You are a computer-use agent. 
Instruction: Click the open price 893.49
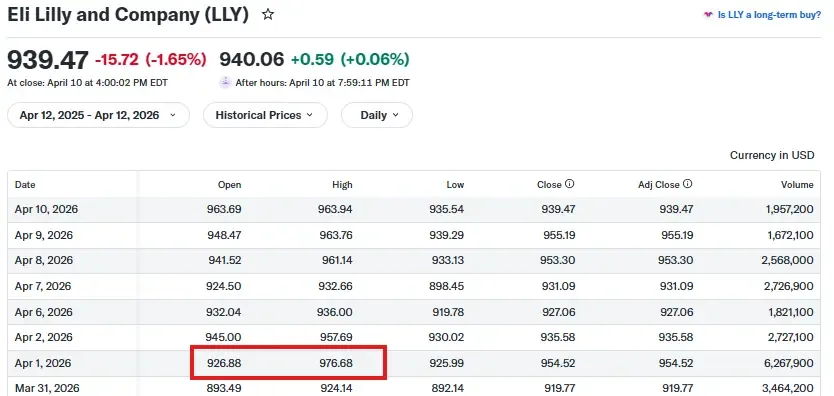(x=224, y=389)
